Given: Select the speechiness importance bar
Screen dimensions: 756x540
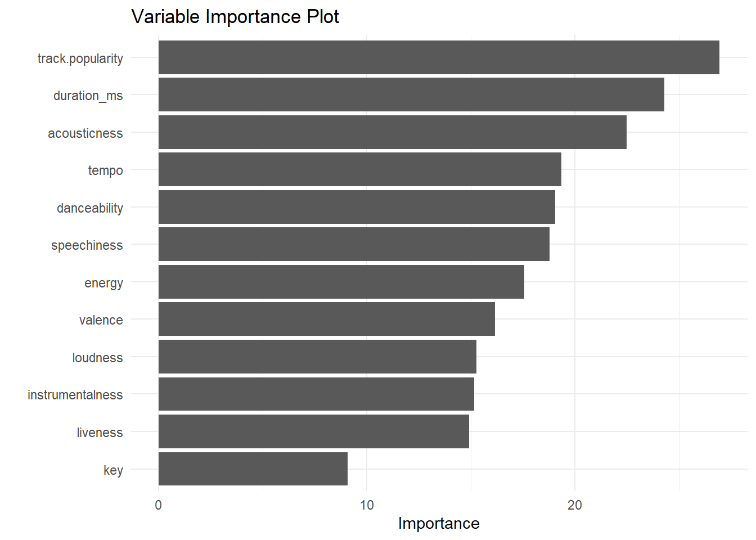Looking at the screenshot, I should coord(354,244).
